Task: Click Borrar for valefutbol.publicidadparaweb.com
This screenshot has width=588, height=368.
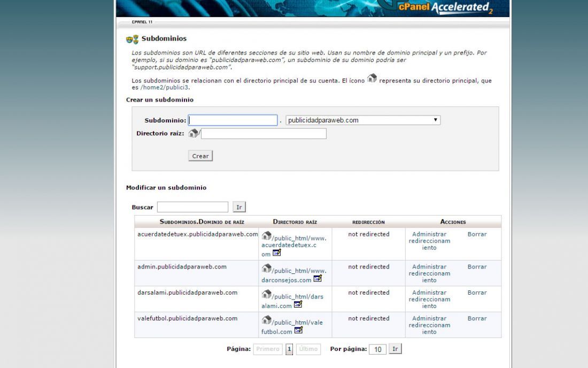Action: click(x=477, y=318)
